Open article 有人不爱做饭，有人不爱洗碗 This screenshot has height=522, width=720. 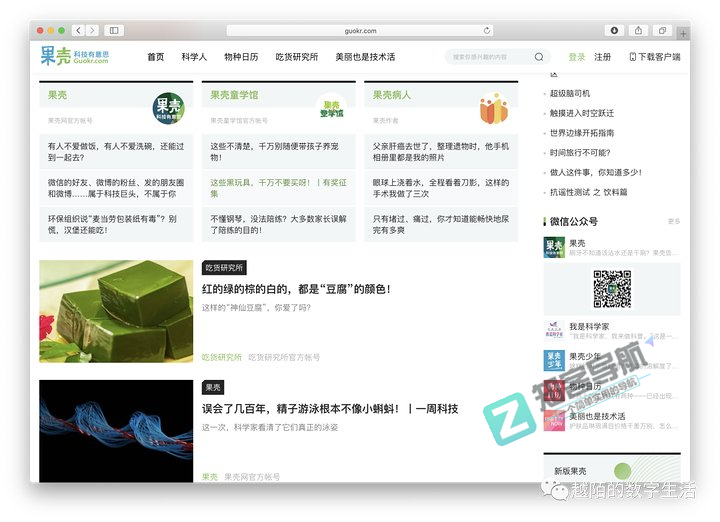tap(116, 152)
